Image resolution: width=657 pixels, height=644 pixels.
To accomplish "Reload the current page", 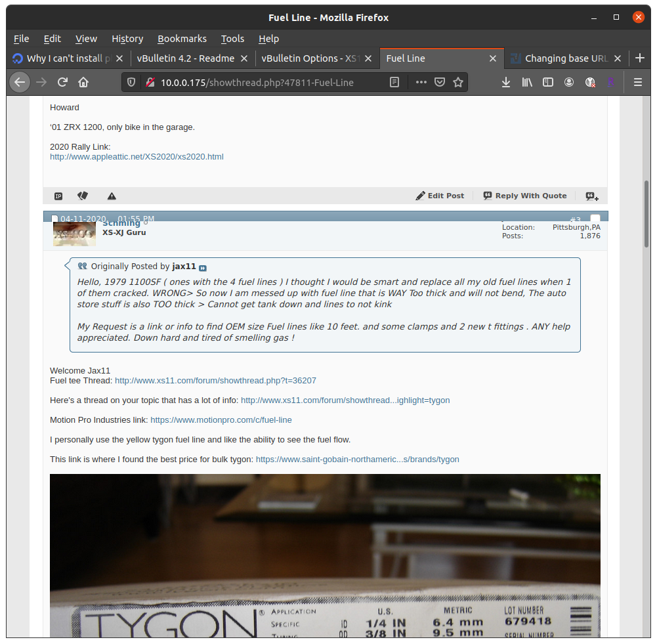I will coord(62,82).
